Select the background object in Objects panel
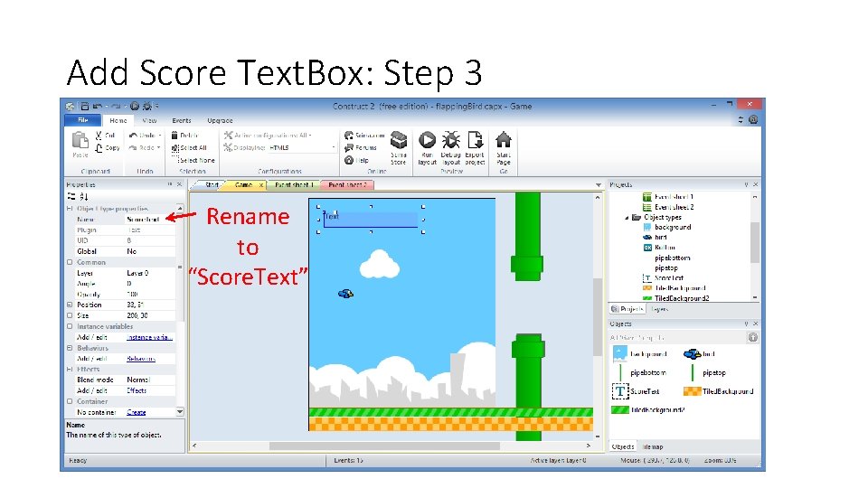Viewport: 868px width, 488px height. (640, 354)
